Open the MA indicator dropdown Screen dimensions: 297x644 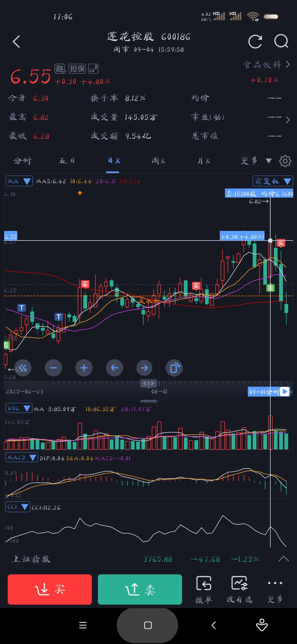click(x=19, y=181)
